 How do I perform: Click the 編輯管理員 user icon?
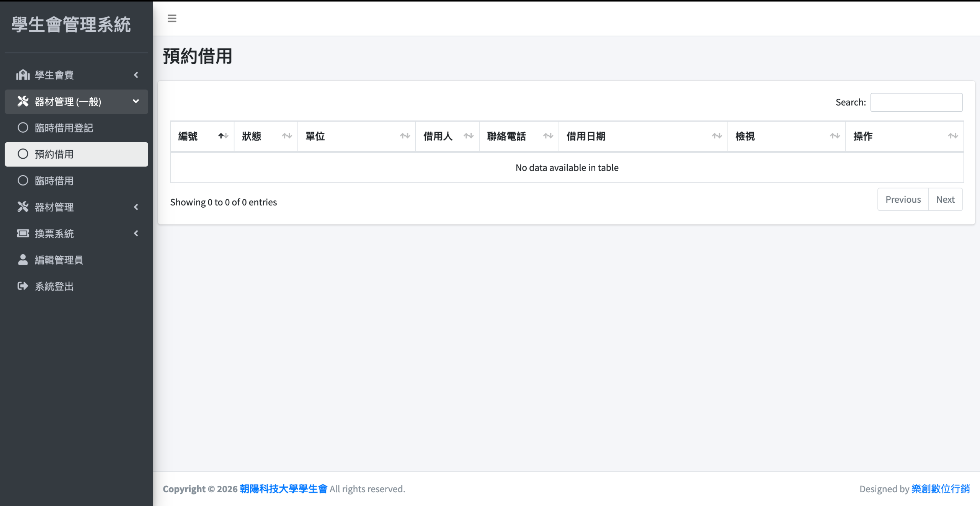click(x=23, y=260)
